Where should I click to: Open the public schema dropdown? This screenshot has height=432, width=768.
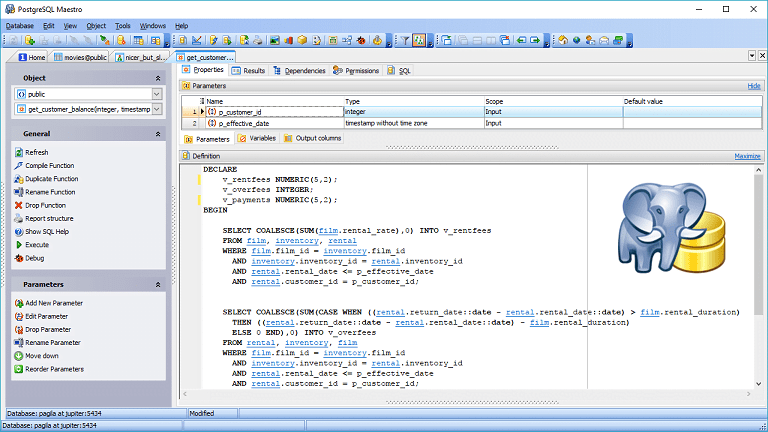tap(157, 94)
